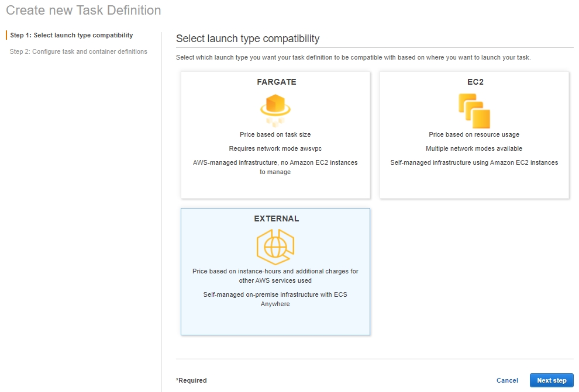Click 'Price based on task size' text
The height and width of the screenshot is (392, 579).
point(275,134)
